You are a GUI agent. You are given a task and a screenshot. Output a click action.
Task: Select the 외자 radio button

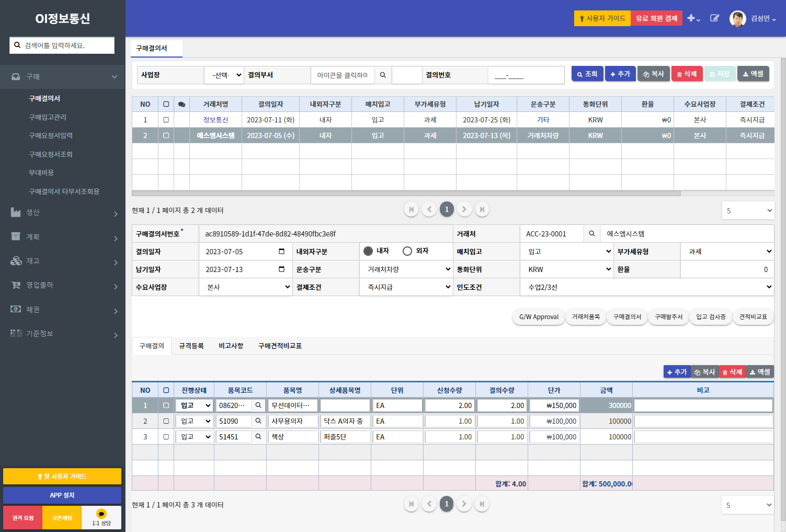click(407, 251)
